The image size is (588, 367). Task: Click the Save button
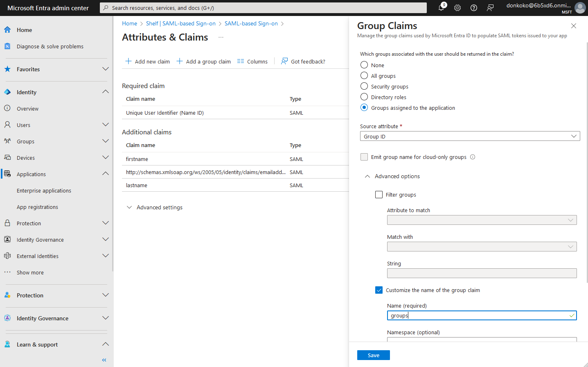(x=373, y=355)
